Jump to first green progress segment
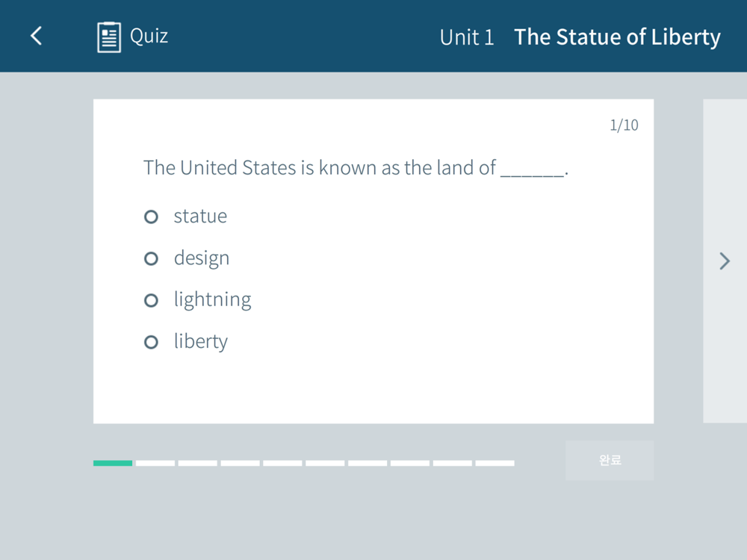Image resolution: width=747 pixels, height=560 pixels. (x=113, y=463)
